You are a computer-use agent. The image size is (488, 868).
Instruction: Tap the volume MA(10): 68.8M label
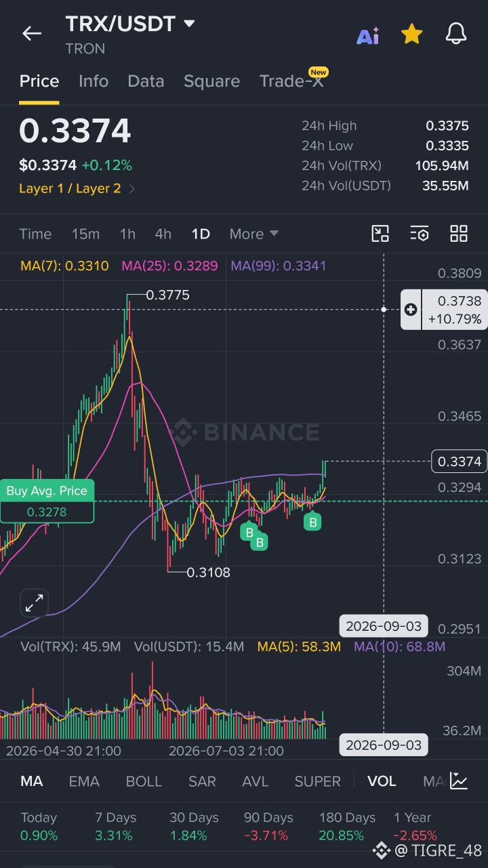click(399, 647)
